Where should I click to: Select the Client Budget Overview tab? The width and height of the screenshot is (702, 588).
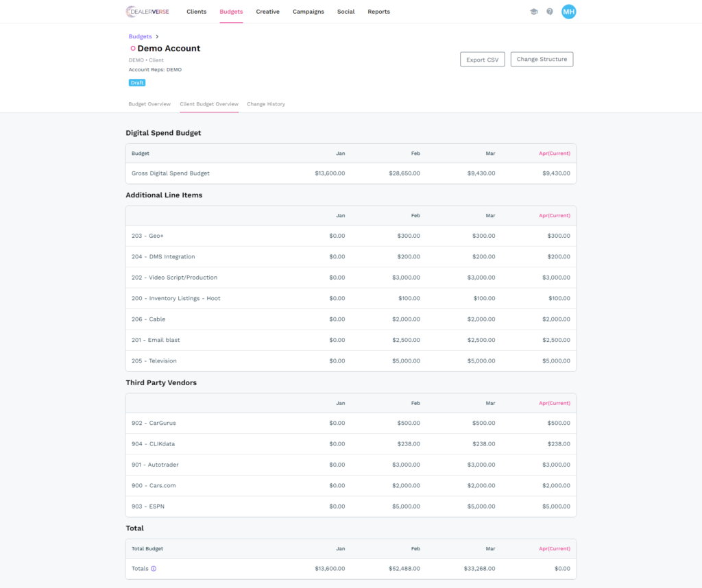coord(209,104)
